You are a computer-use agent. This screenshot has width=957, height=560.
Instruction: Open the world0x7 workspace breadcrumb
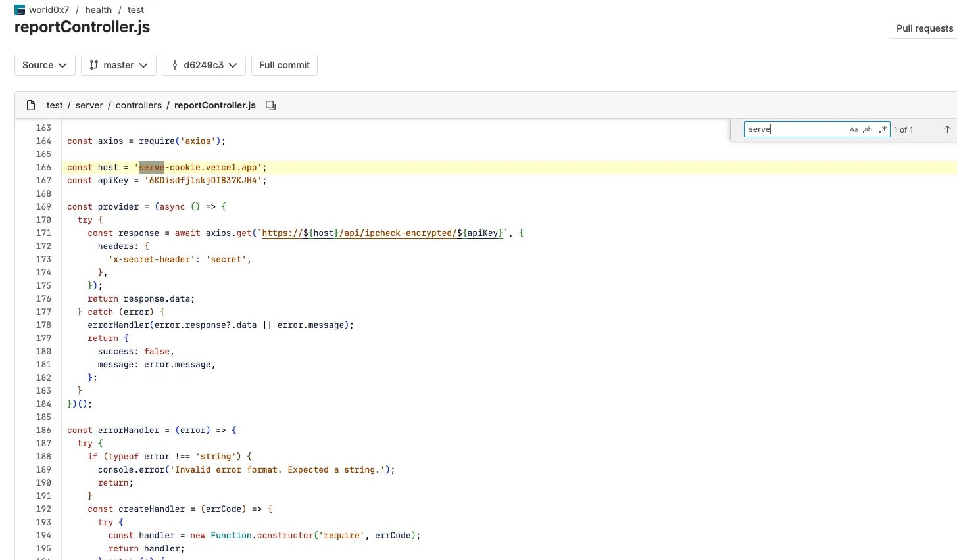click(x=49, y=10)
